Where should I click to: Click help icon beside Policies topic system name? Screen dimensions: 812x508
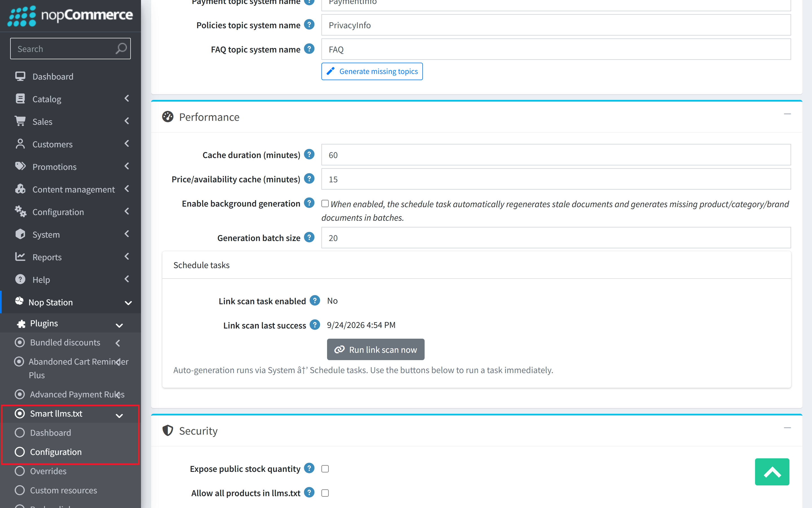click(309, 25)
